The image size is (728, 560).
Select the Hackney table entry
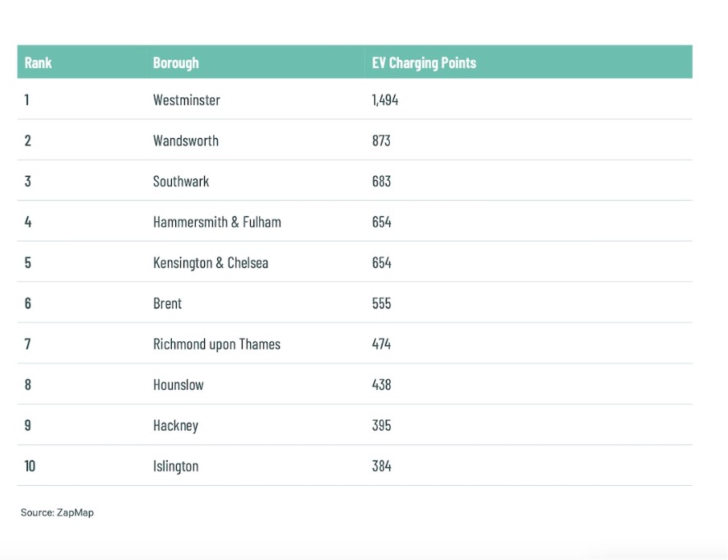pyautogui.click(x=175, y=426)
